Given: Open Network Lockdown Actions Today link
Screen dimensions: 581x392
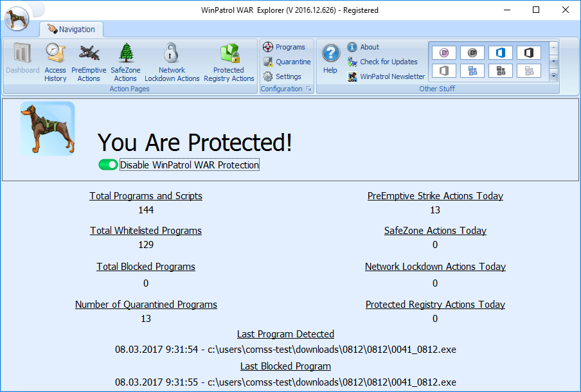Looking at the screenshot, I should (435, 267).
